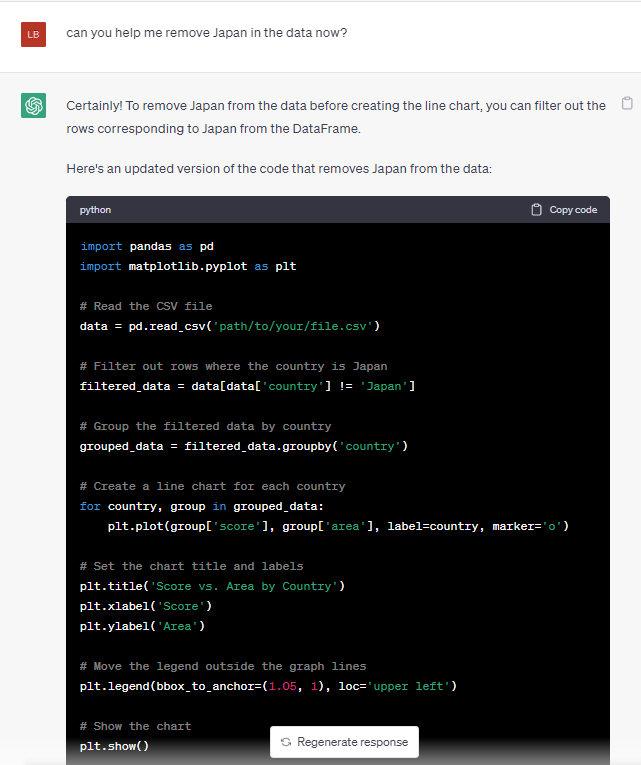Click the plt.legend bbox_to_anchor line
This screenshot has height=765, width=641.
[x=268, y=686]
